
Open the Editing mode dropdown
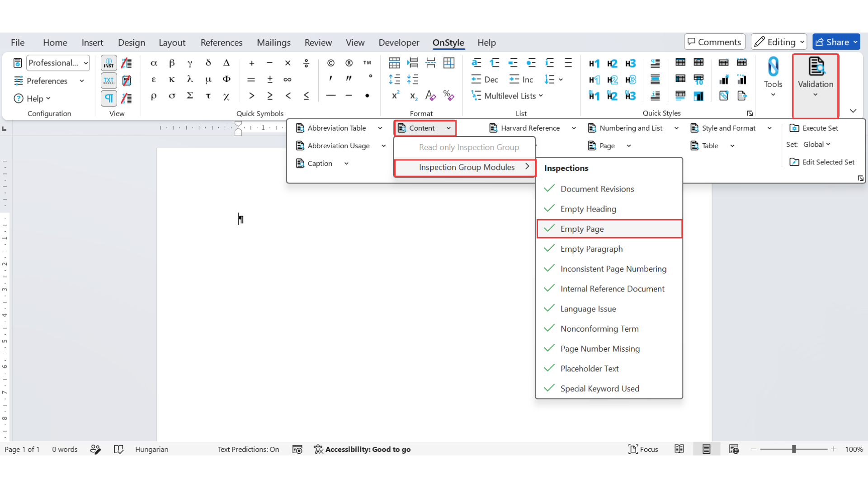pyautogui.click(x=779, y=42)
